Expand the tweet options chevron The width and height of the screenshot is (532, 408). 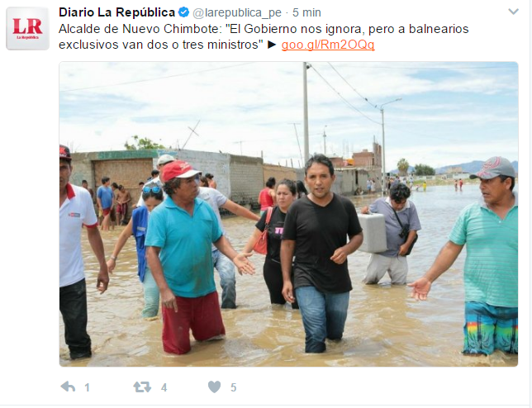[513, 12]
